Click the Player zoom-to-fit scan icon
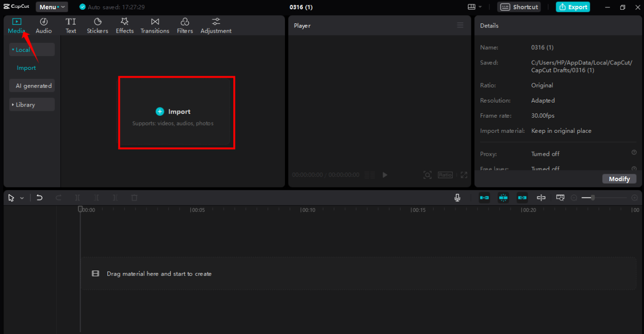The image size is (644, 334). [x=427, y=175]
